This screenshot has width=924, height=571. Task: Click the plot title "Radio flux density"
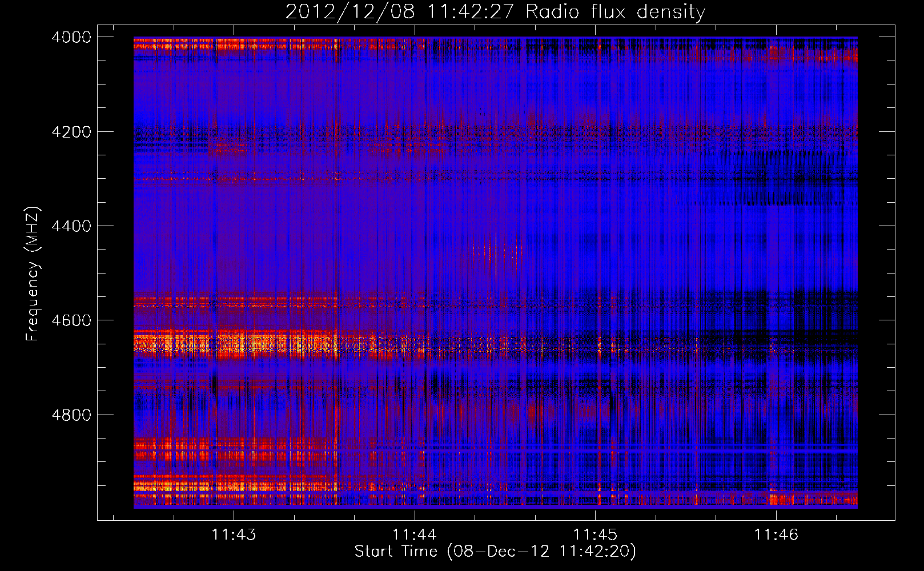[x=615, y=11]
